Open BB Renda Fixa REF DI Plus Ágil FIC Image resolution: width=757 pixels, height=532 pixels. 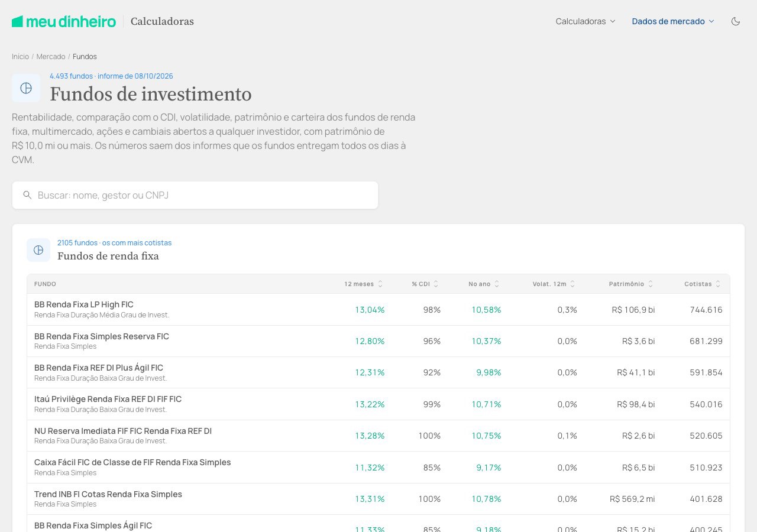[99, 368]
